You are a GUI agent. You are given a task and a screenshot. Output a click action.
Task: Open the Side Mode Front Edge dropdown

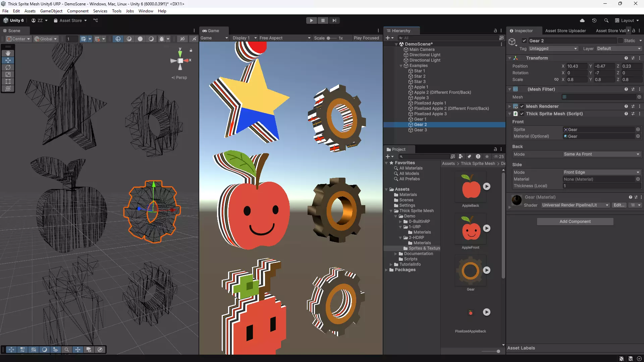(602, 172)
